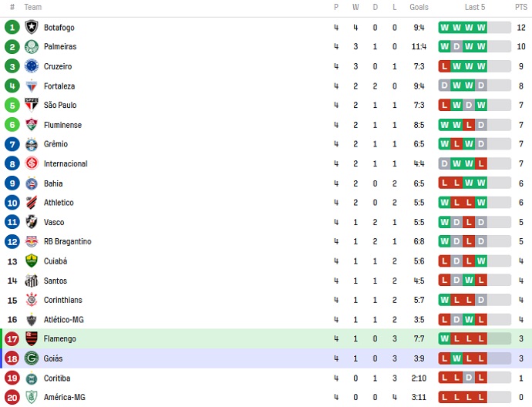Viewport: 532px width, 407px height.
Task: Open the Fortaleza team page link
Action: click(x=59, y=86)
